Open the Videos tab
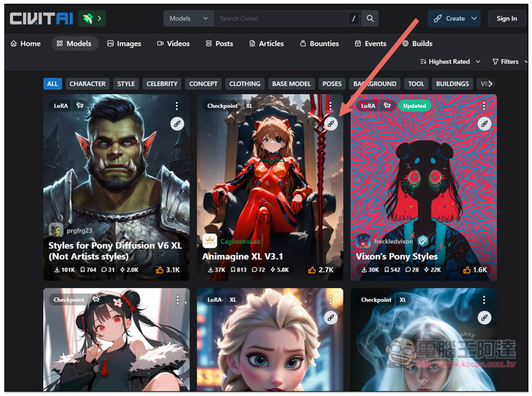The height and width of the screenshot is (396, 532). click(173, 44)
